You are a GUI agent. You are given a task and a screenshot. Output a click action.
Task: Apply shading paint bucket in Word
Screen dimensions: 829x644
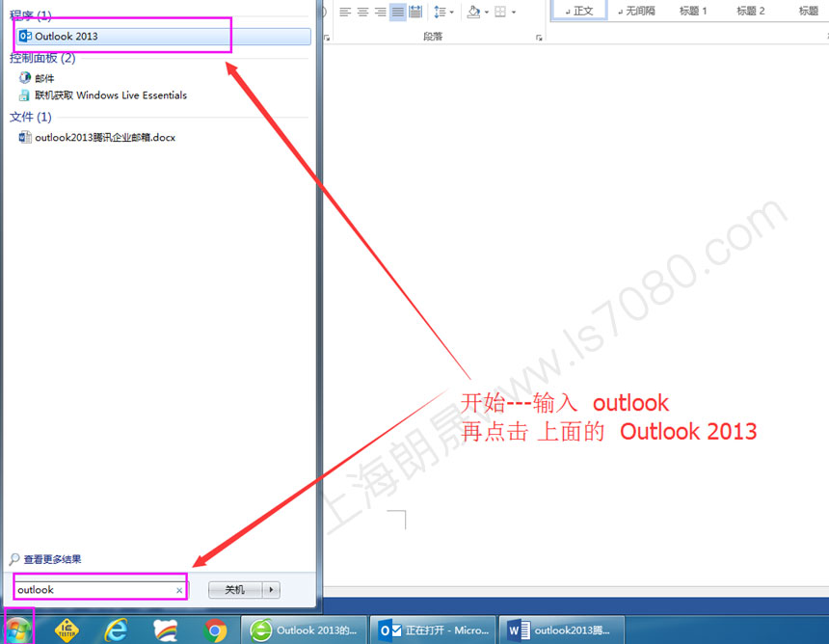(473, 12)
